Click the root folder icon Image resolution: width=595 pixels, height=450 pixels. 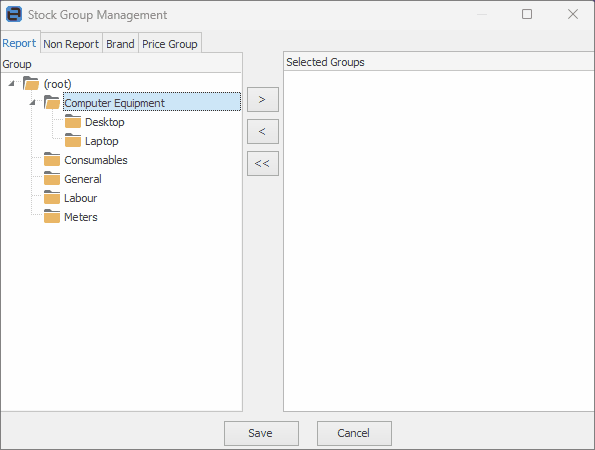(x=31, y=83)
